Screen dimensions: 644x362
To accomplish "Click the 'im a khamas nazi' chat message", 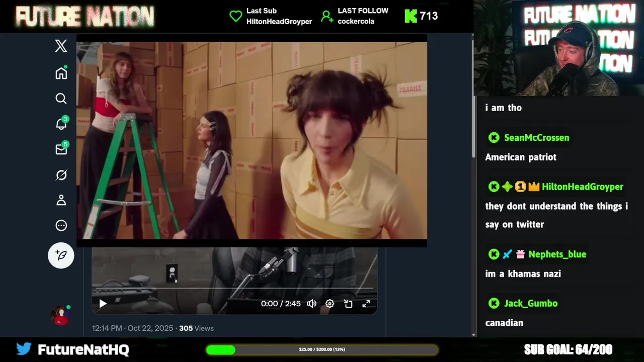I will 523,274.
